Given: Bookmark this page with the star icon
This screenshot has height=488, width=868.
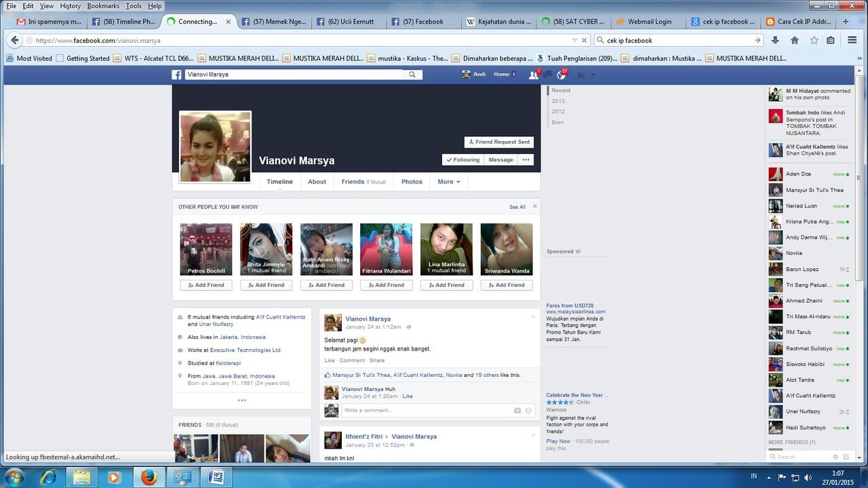Looking at the screenshot, I should (x=814, y=40).
